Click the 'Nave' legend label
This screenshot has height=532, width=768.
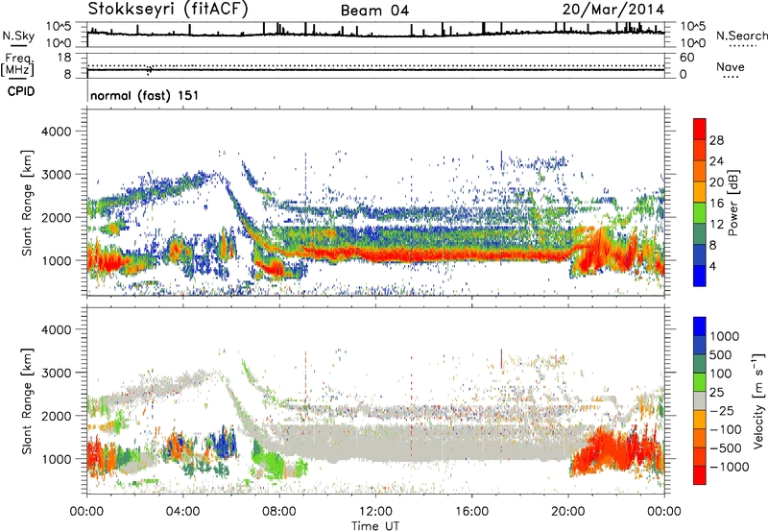[x=731, y=66]
